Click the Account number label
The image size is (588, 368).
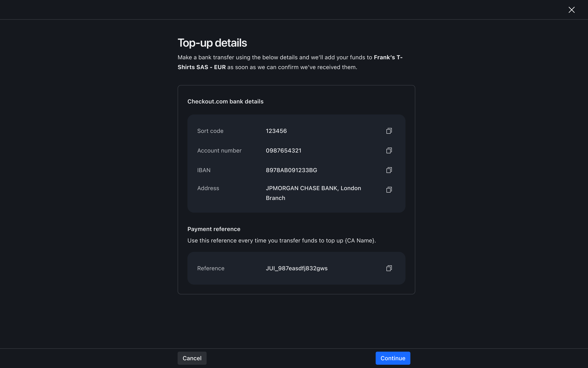[x=219, y=151]
